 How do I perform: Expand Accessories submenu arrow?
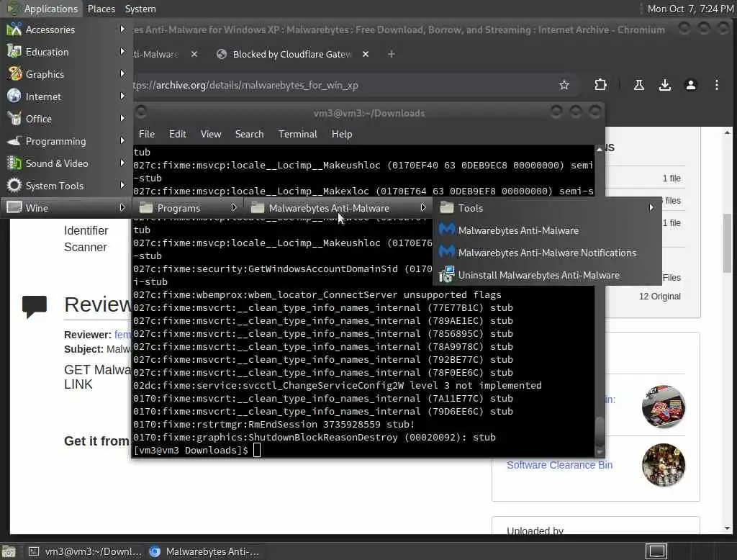click(x=122, y=30)
